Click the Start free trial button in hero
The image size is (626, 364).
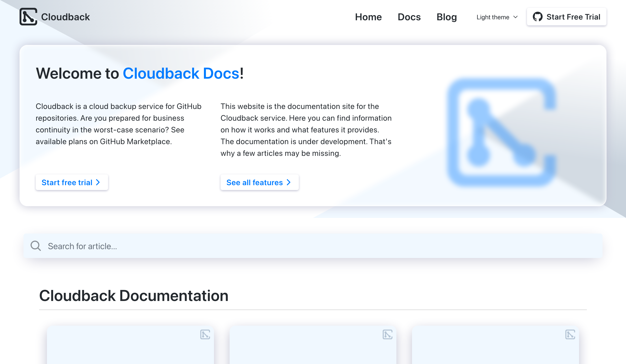click(x=72, y=182)
